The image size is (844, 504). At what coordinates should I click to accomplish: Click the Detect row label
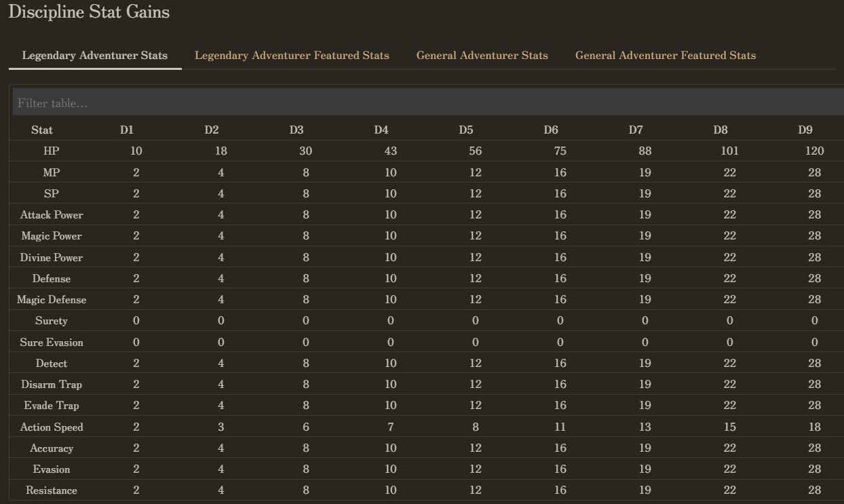click(x=52, y=364)
